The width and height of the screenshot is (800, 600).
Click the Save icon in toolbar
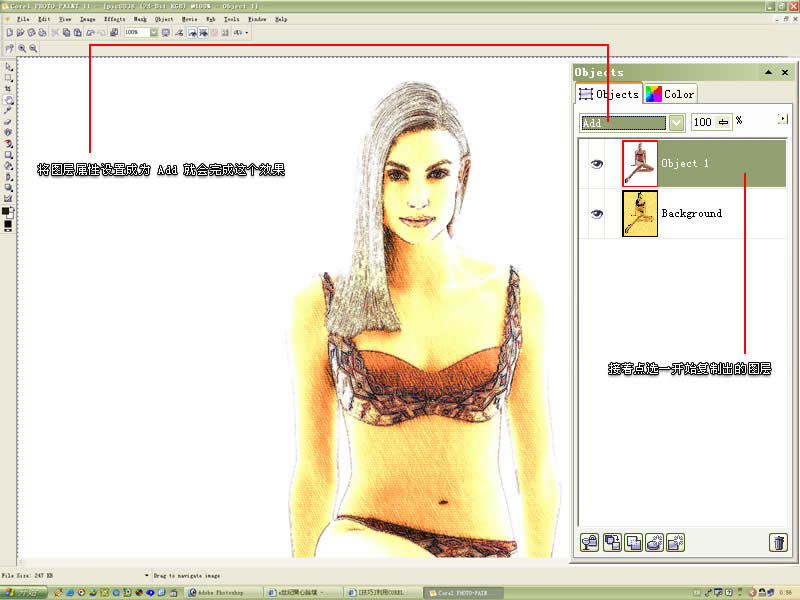point(32,33)
